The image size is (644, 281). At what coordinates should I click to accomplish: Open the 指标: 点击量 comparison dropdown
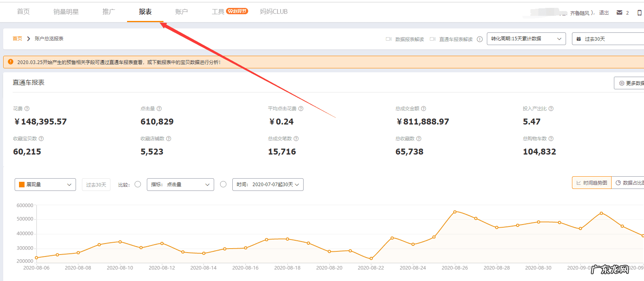tap(180, 185)
